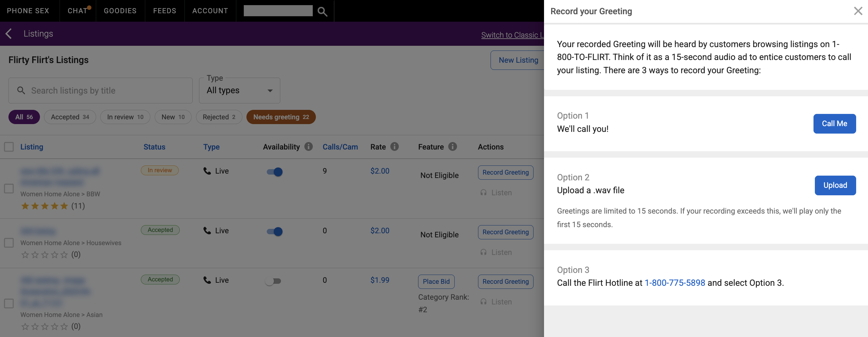Click the top bar search input box
The image size is (868, 337).
point(278,11)
